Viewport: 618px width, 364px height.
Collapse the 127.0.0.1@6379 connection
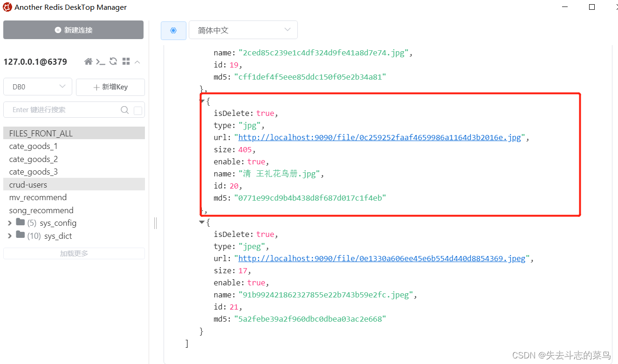(137, 62)
